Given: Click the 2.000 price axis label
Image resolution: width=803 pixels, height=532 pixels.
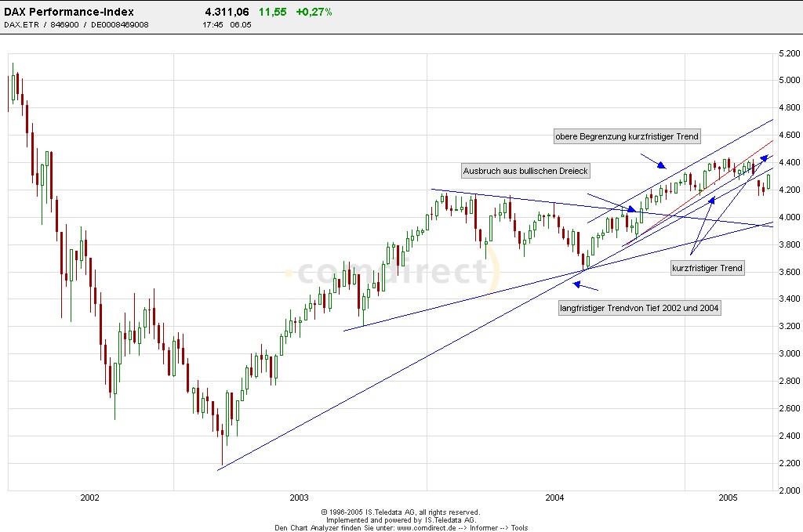Looking at the screenshot, I should tap(789, 490).
